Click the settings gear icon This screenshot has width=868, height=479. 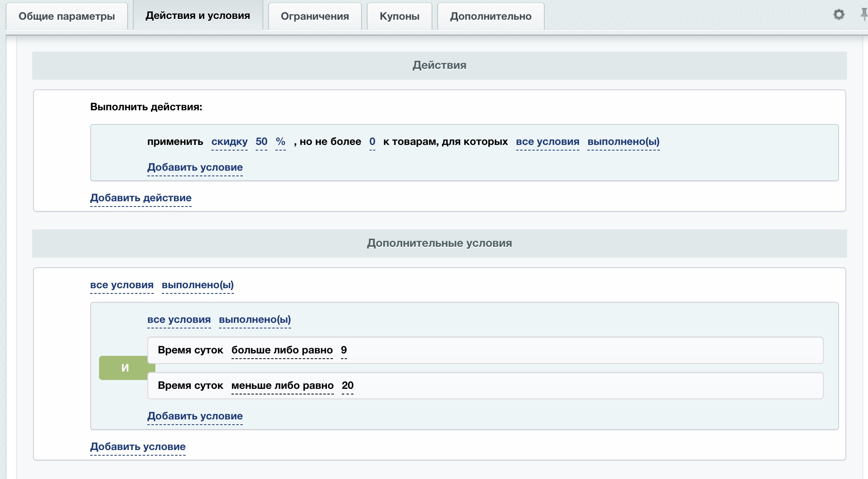[x=839, y=15]
